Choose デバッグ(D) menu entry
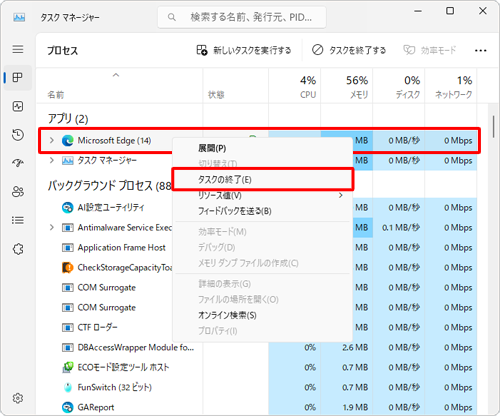The height and width of the screenshot is (416, 500). [262, 247]
